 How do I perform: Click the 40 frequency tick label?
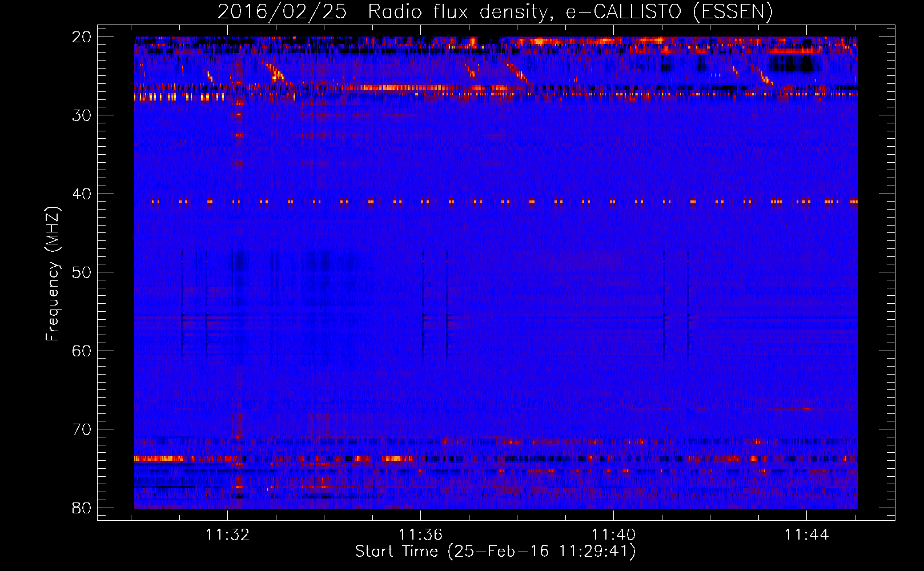(82, 194)
